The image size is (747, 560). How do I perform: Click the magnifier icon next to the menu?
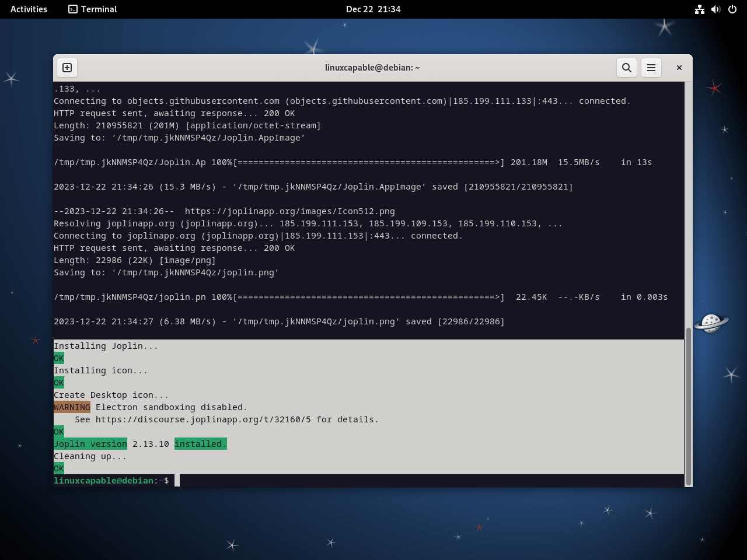pyautogui.click(x=627, y=67)
